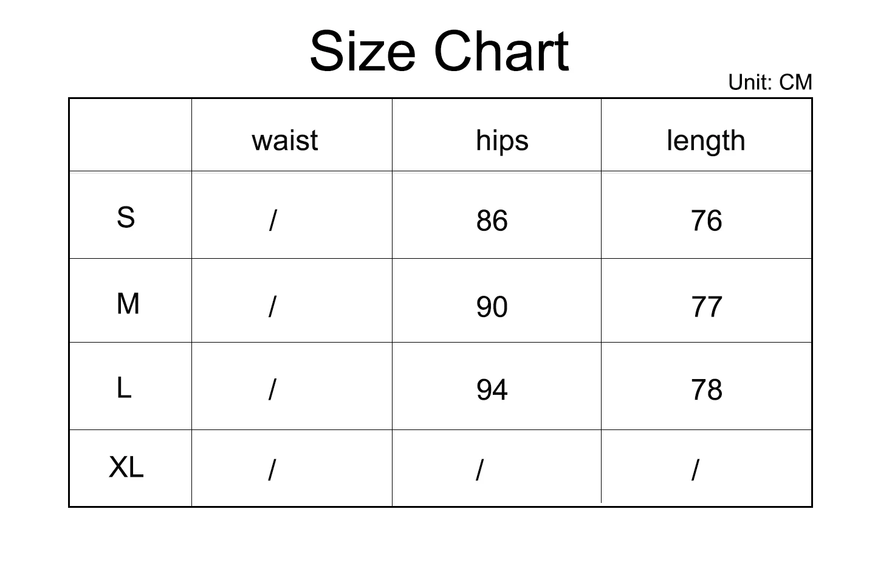Click the waist slash in M row
Image resolution: width=875 pixels, height=588 pixels.
[x=272, y=306]
